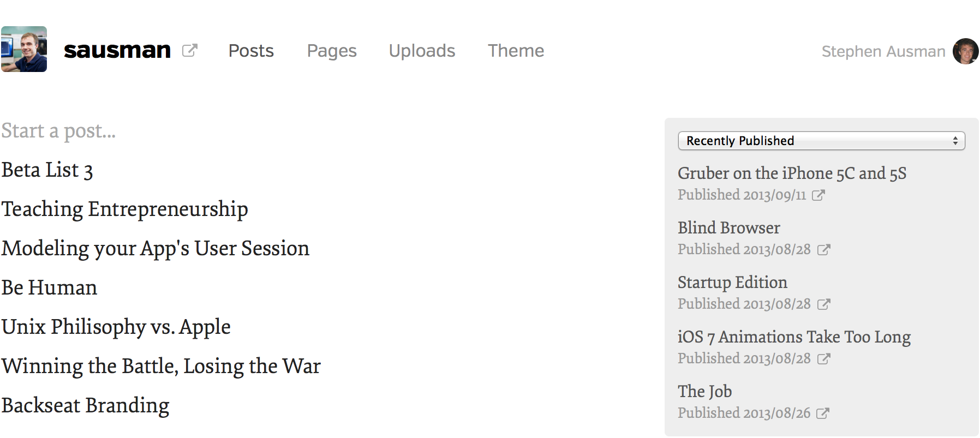The height and width of the screenshot is (438, 980).
Task: Click the sausman blog avatar image
Action: pyautogui.click(x=24, y=49)
